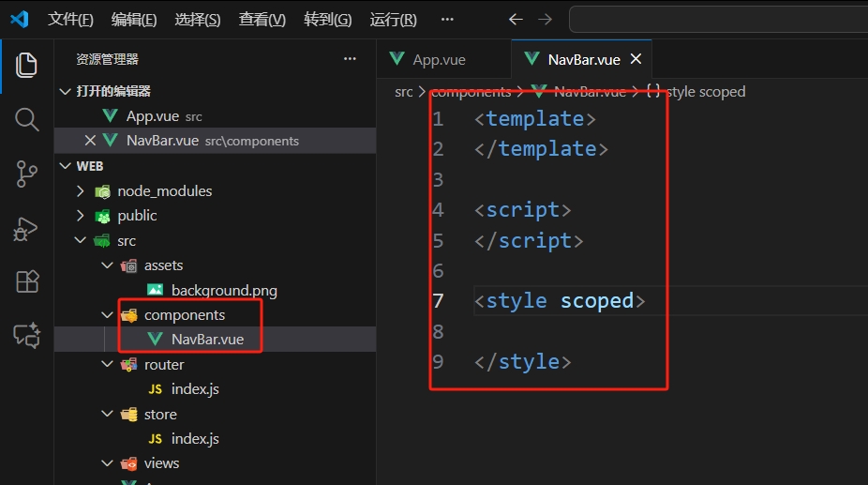Viewport: 868px width, 485px height.
Task: Expand the node_modules folder
Action: [x=81, y=191]
